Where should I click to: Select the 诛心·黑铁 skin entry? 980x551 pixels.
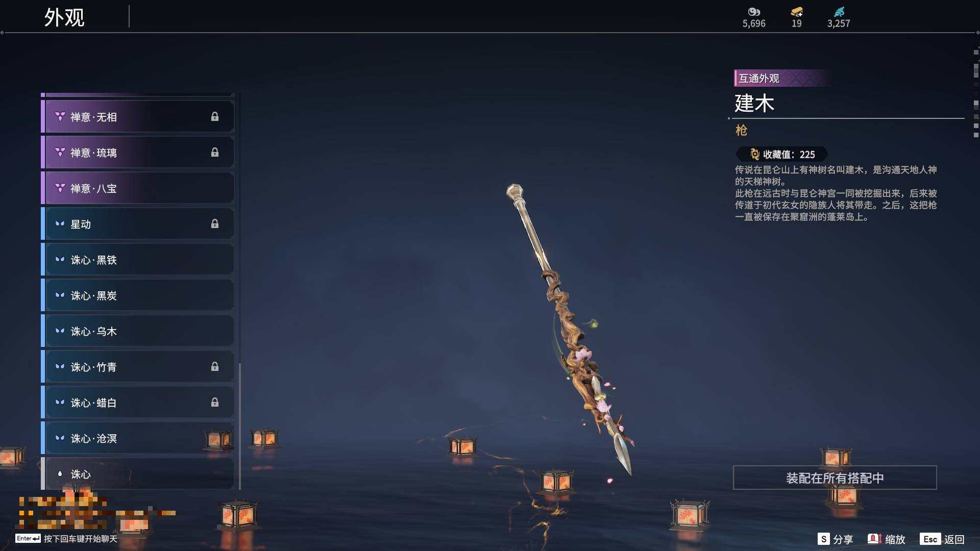138,260
